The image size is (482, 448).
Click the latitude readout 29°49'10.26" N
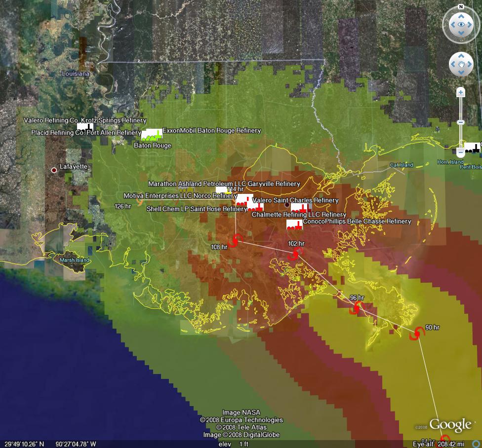click(x=24, y=444)
